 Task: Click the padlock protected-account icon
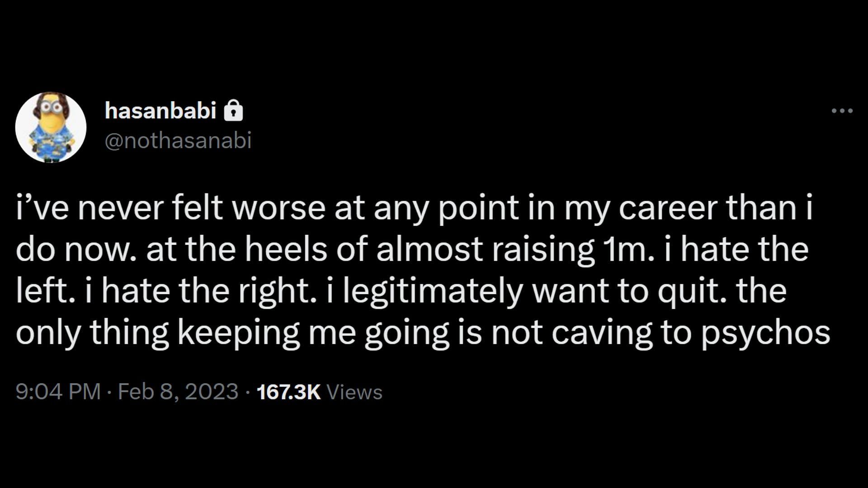click(233, 111)
